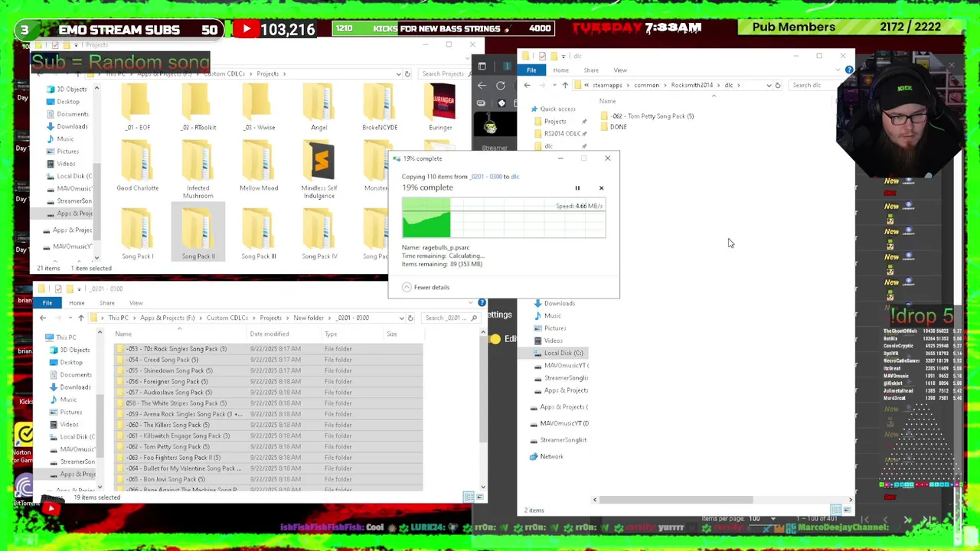Open File tab in _0201 - 0300 window

click(47, 303)
